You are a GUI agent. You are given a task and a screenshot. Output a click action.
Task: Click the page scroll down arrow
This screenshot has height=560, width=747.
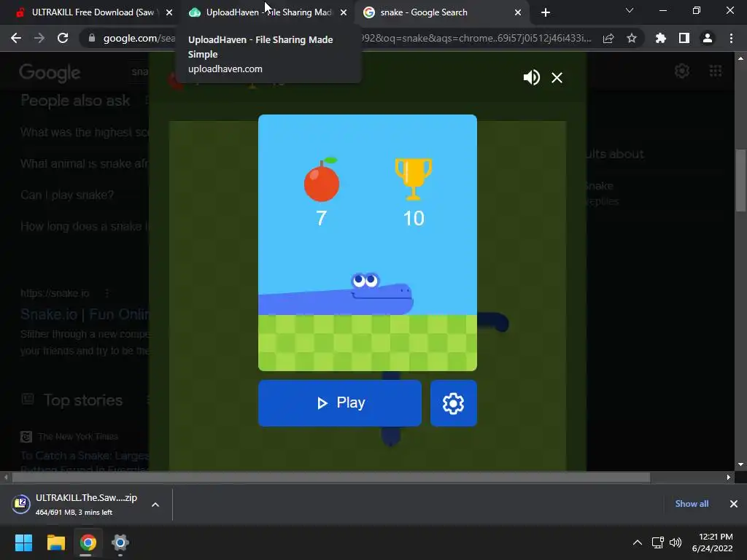(740, 464)
